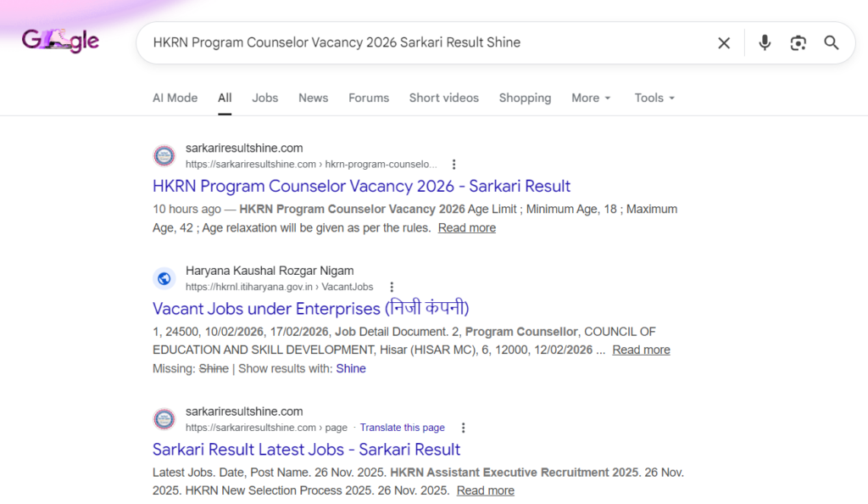Screen dimensions: 868x504
Task: Select the News tab
Action: pyautogui.click(x=313, y=98)
